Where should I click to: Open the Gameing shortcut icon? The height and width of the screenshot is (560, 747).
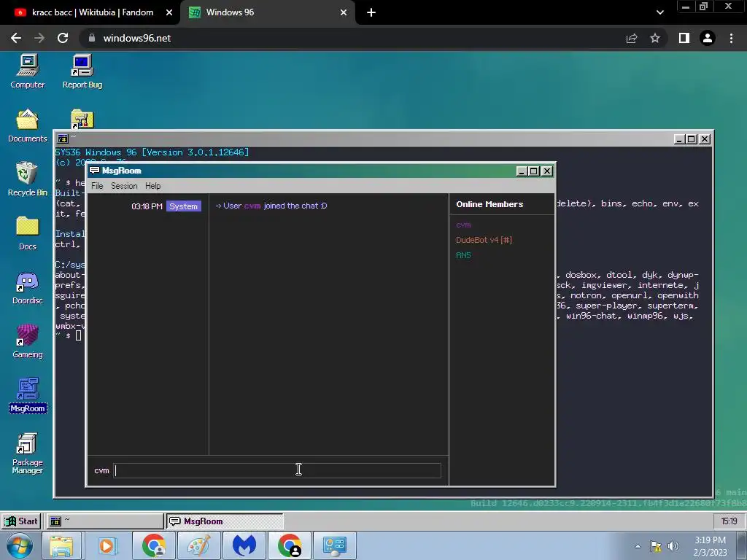tap(28, 341)
